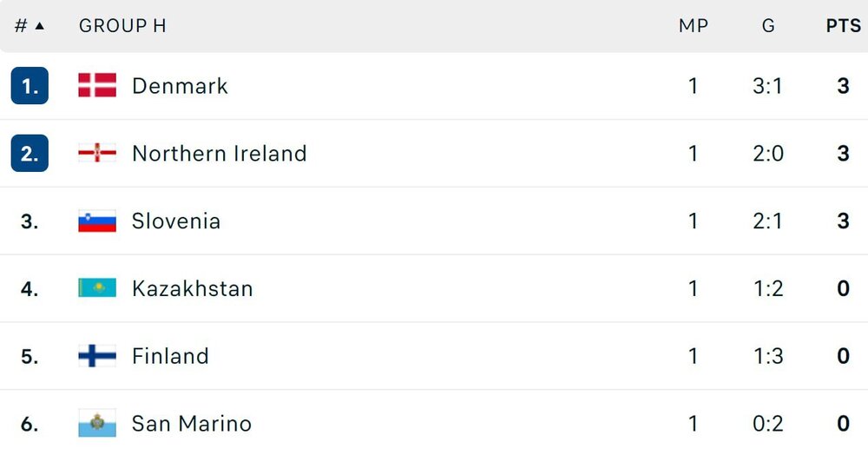Click Denmark's 3:1 goals score
This screenshot has width=868, height=455.
coord(768,86)
